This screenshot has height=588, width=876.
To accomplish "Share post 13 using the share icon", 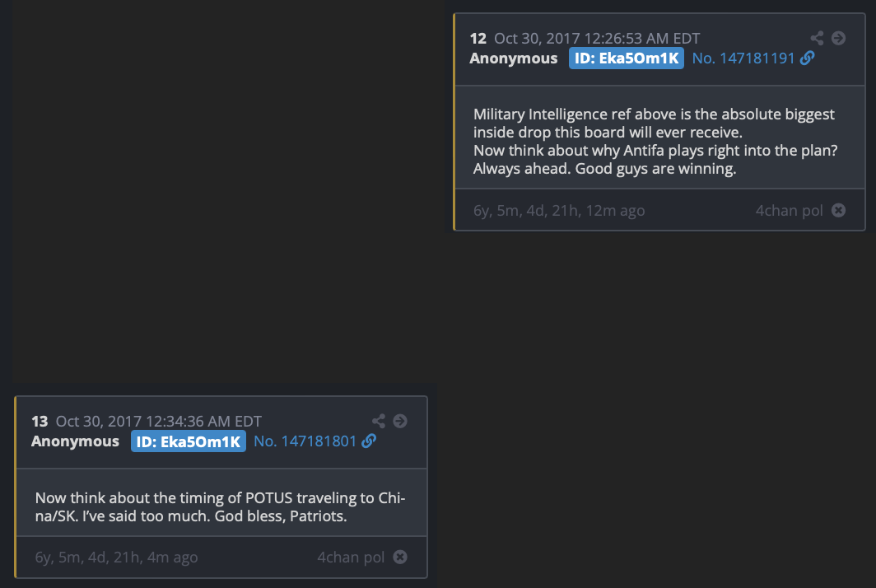I will 379,421.
